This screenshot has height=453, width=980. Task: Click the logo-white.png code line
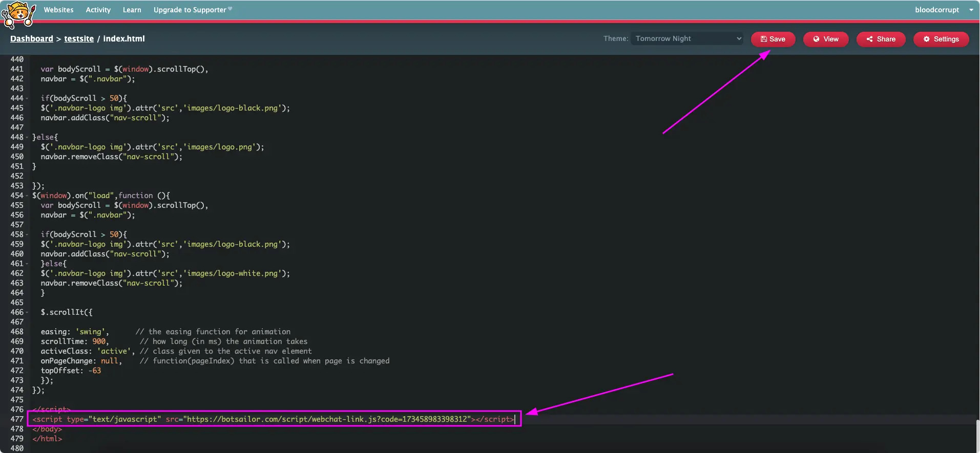[165, 273]
